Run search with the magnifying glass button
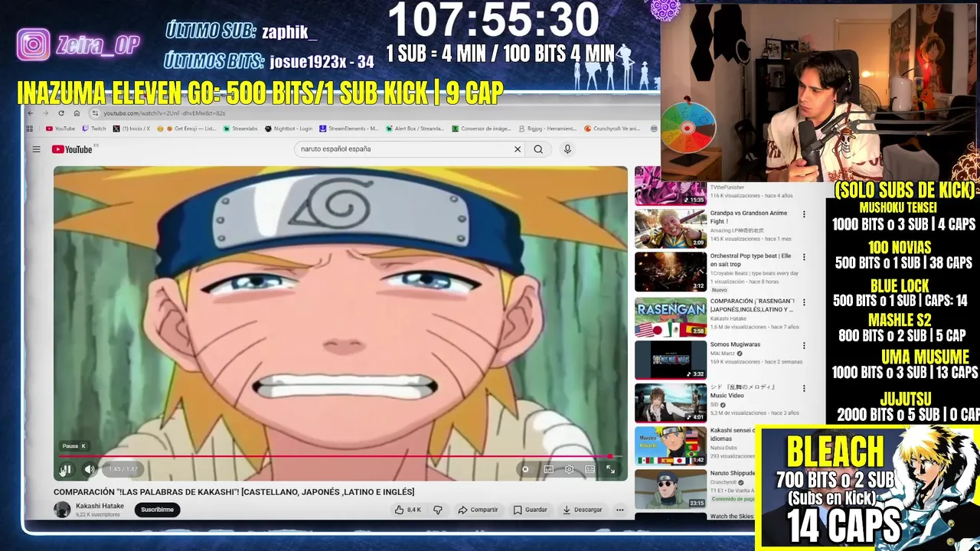This screenshot has height=551, width=980. (538, 149)
